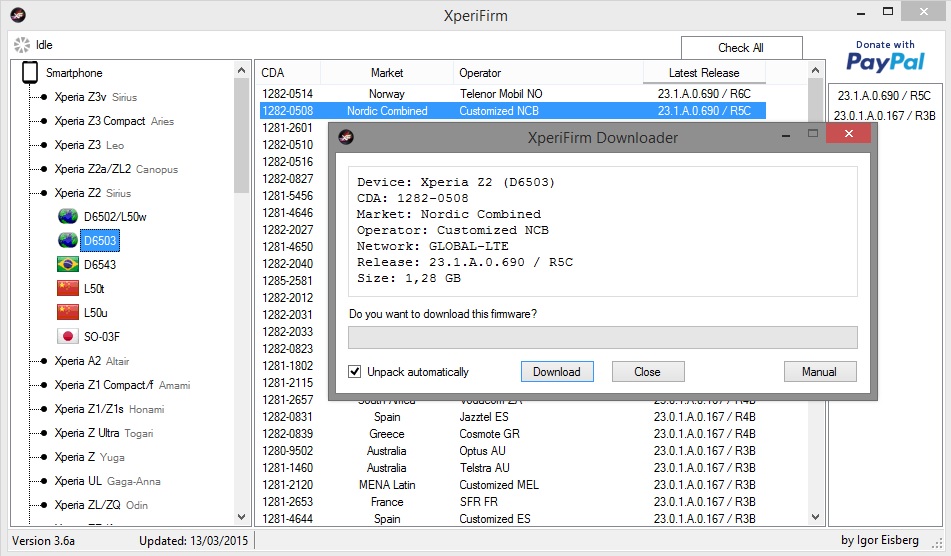Sort by the Operator column header
Image resolution: width=951 pixels, height=556 pixels.
548,73
